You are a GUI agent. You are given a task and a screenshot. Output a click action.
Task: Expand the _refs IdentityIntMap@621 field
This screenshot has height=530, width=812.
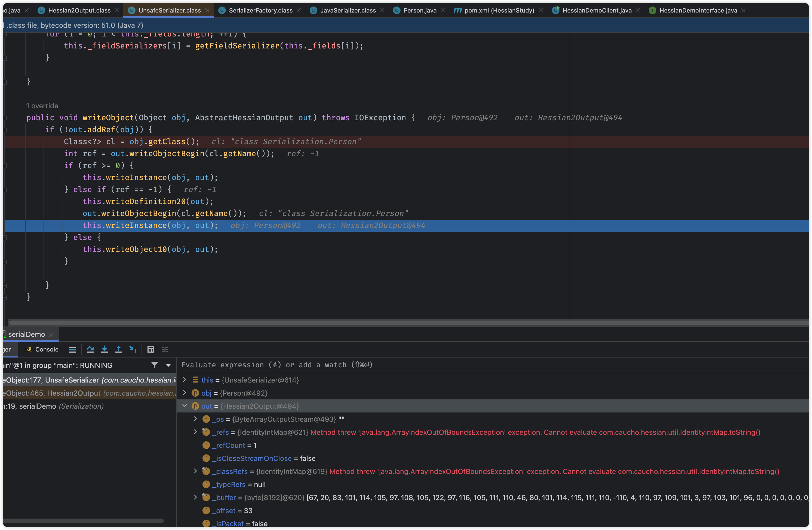tap(195, 432)
